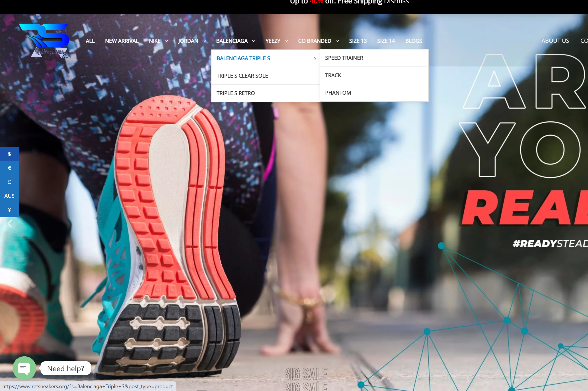Viewport: 588px width, 391px height.
Task: Switch currency to AU$
Action: (x=9, y=196)
